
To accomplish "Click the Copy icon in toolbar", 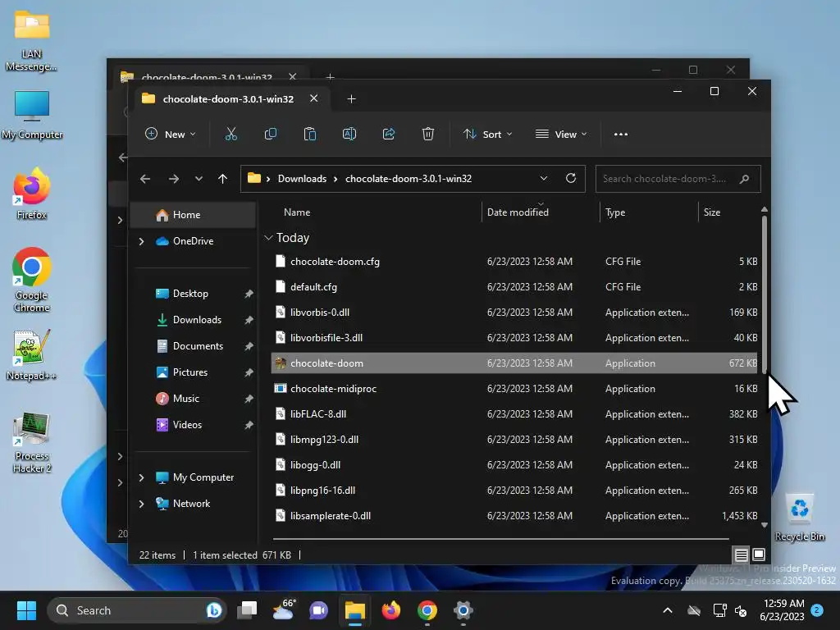I will [x=271, y=134].
